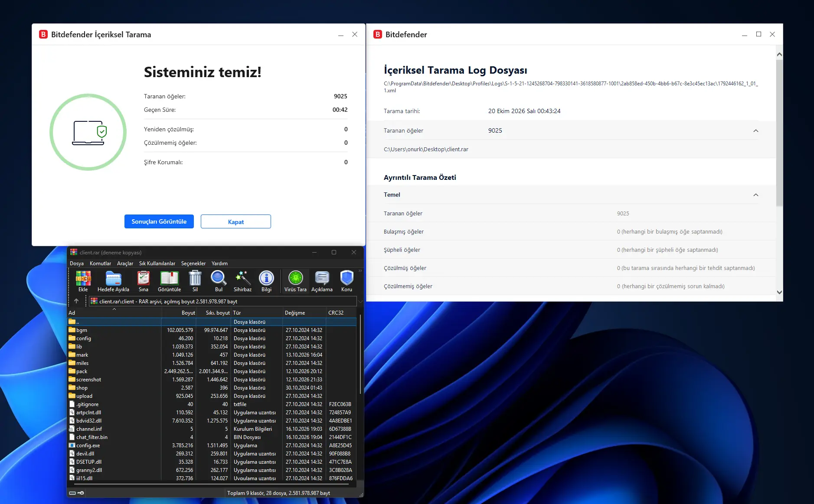Image resolution: width=814 pixels, height=504 pixels.
Task: Open the Bilgi (Info) icon
Action: point(266,281)
